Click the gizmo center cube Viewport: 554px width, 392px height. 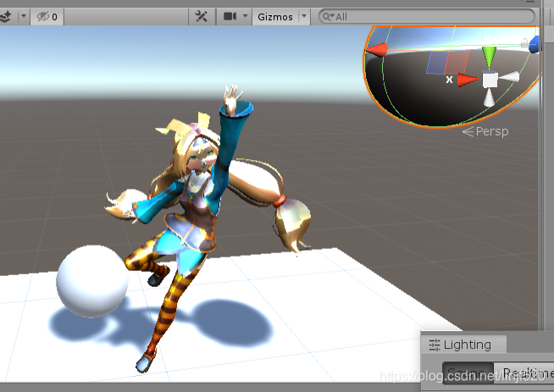(490, 80)
